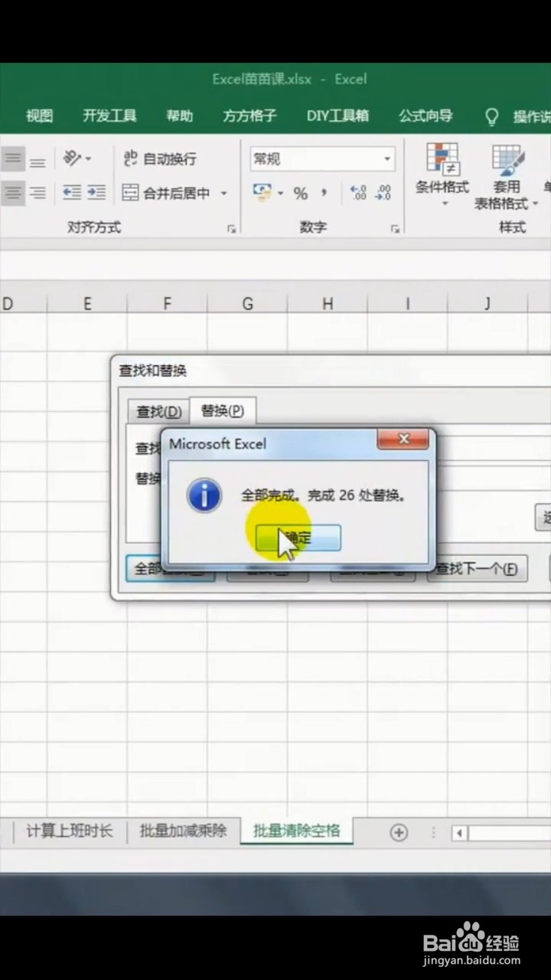The image size is (551, 980).
Task: Select the align right icon
Action: pos(37,193)
